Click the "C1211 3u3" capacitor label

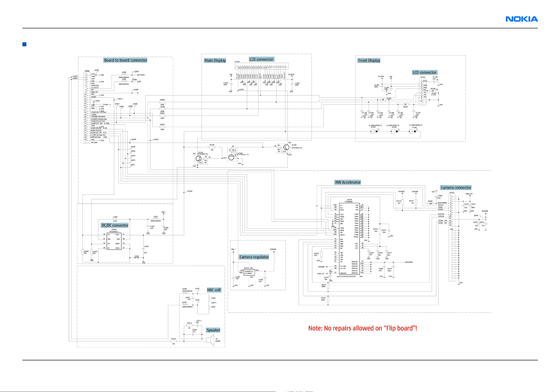click(199, 322)
